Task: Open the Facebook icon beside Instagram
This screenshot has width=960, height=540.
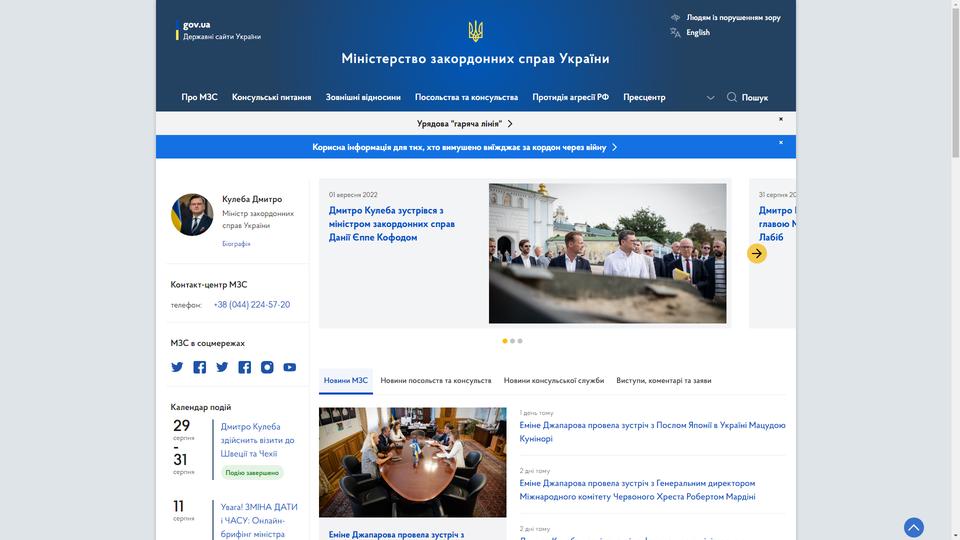Action: (244, 367)
